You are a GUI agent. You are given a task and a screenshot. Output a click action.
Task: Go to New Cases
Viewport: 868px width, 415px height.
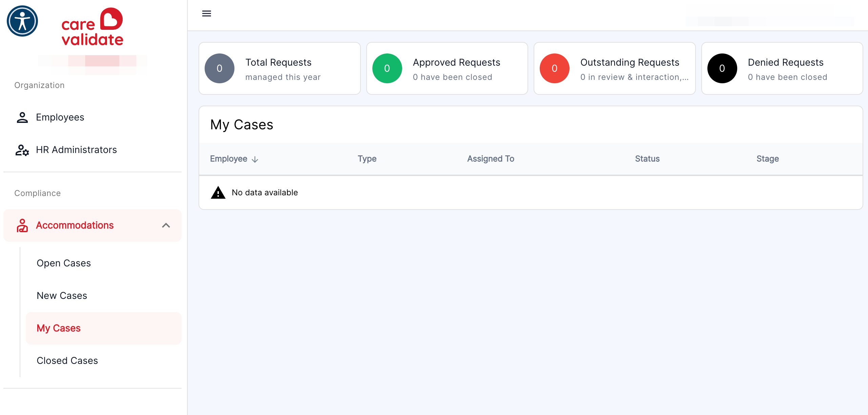coord(104,296)
